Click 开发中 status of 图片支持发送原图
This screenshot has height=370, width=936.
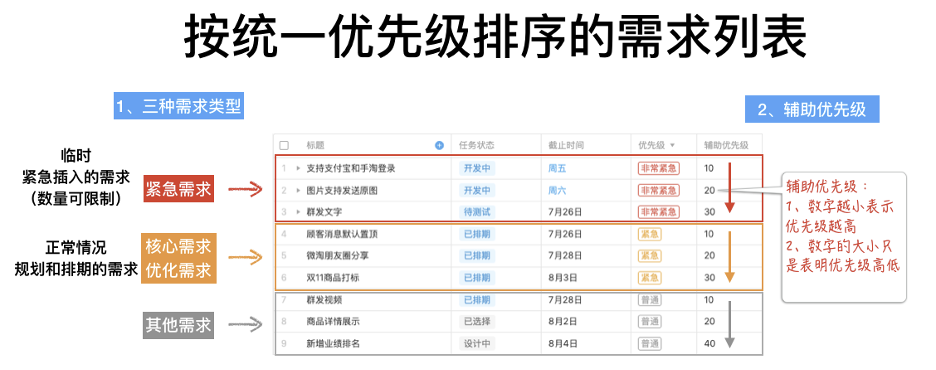click(x=477, y=190)
